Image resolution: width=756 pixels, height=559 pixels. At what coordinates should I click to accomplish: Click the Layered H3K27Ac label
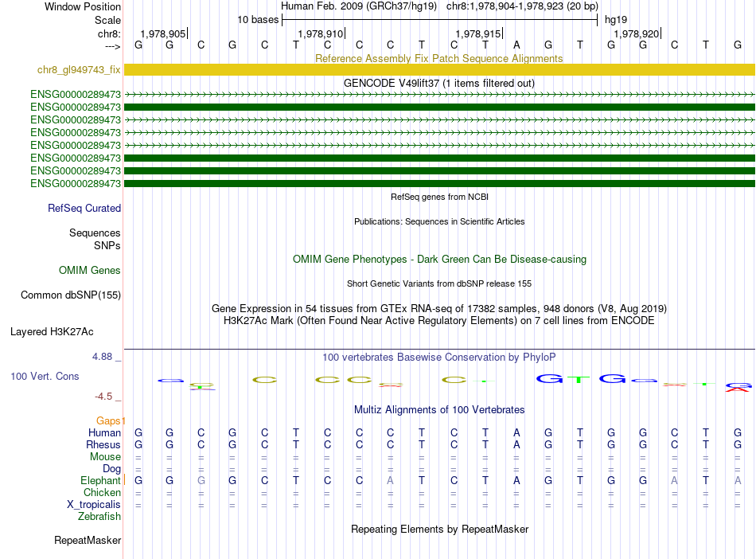point(52,332)
